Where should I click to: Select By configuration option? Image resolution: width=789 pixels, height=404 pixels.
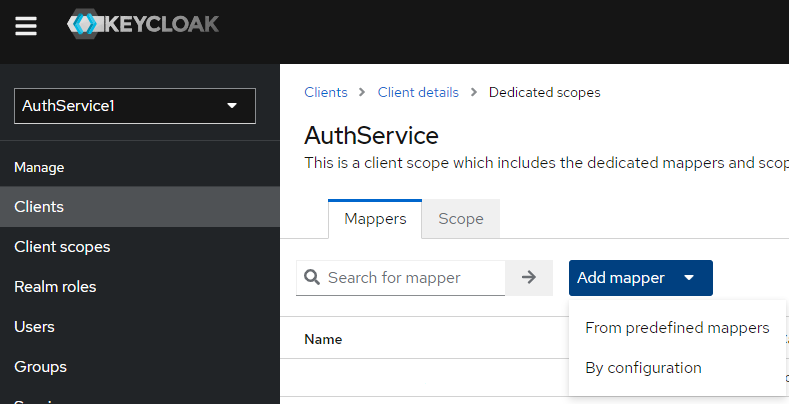point(643,368)
